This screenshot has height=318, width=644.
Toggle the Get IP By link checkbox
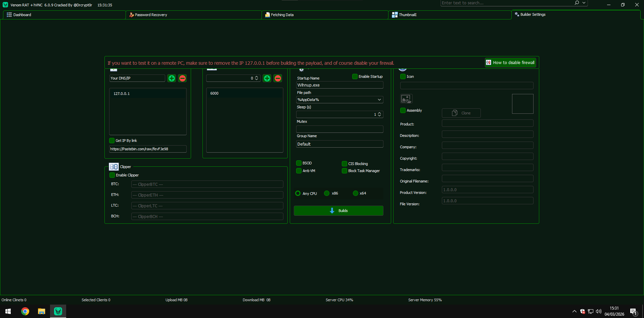(112, 141)
